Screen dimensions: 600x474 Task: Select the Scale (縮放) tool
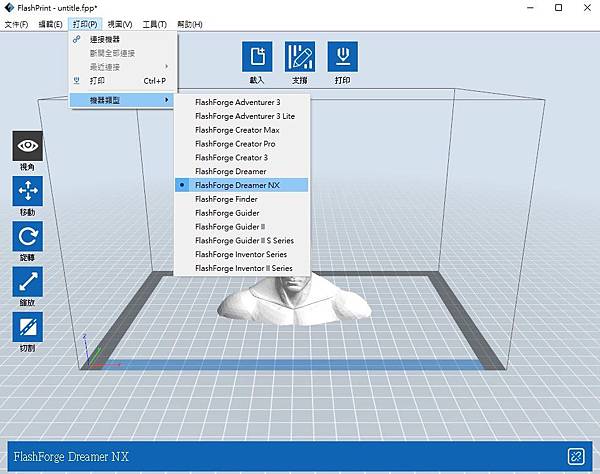coord(28,282)
